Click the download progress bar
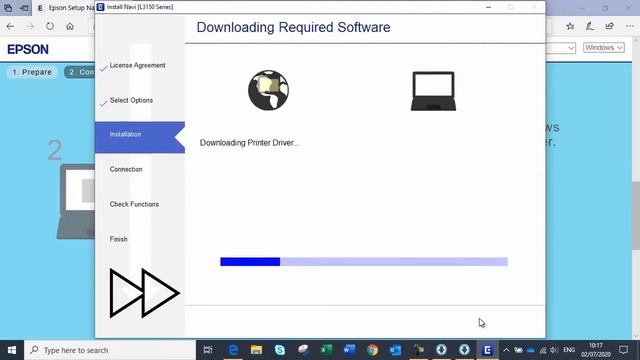The width and height of the screenshot is (640, 360). pyautogui.click(x=364, y=262)
